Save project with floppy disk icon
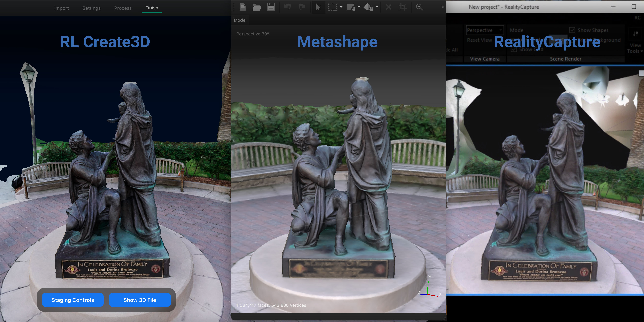Image resolution: width=644 pixels, height=322 pixels. click(x=271, y=7)
